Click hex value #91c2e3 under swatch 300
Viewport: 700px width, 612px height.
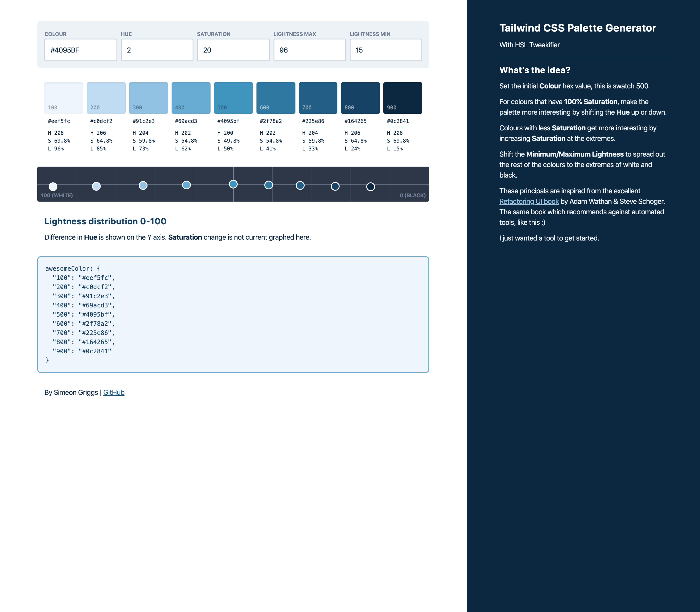coord(144,121)
